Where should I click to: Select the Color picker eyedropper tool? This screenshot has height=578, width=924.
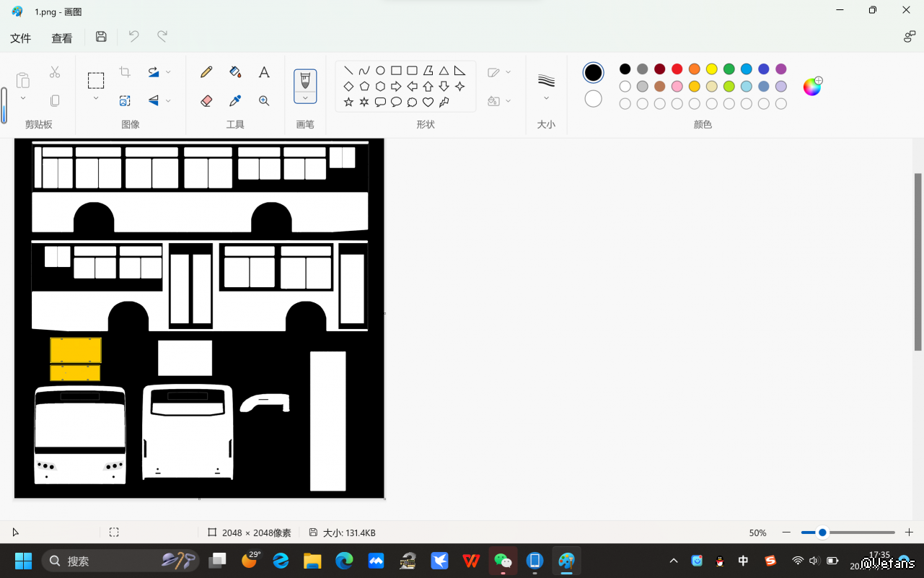[x=235, y=101]
